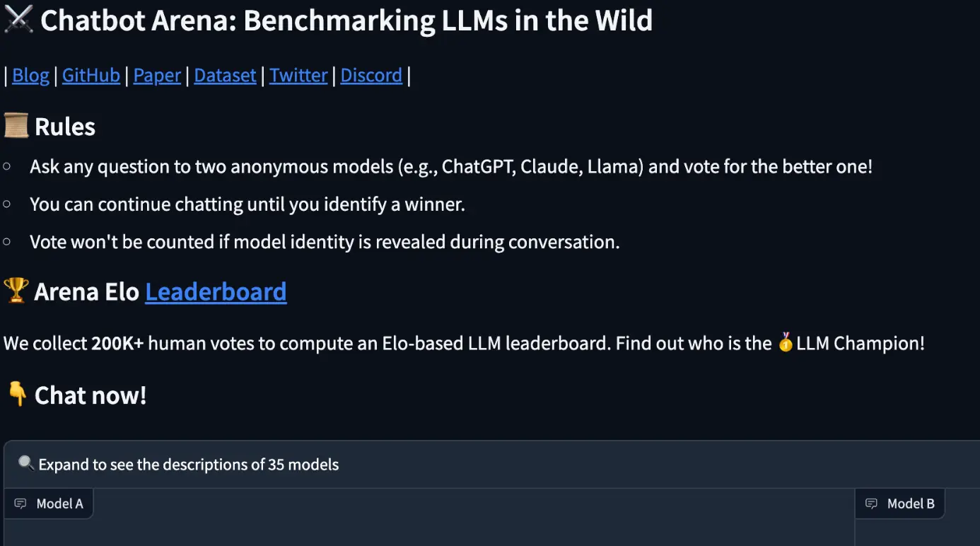Open the Blog link
Screen dimensions: 980x546
[x=31, y=75]
